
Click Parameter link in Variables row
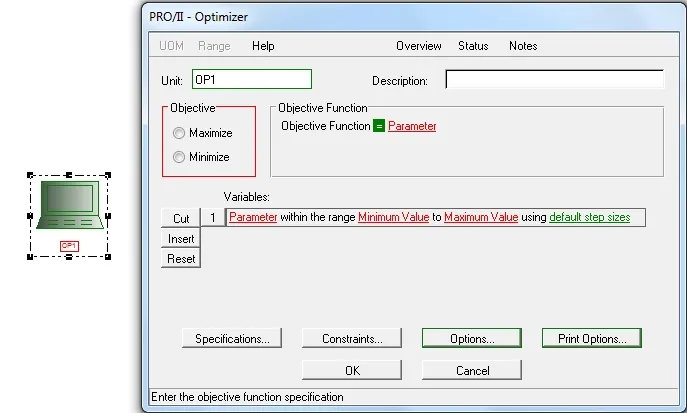tap(253, 217)
